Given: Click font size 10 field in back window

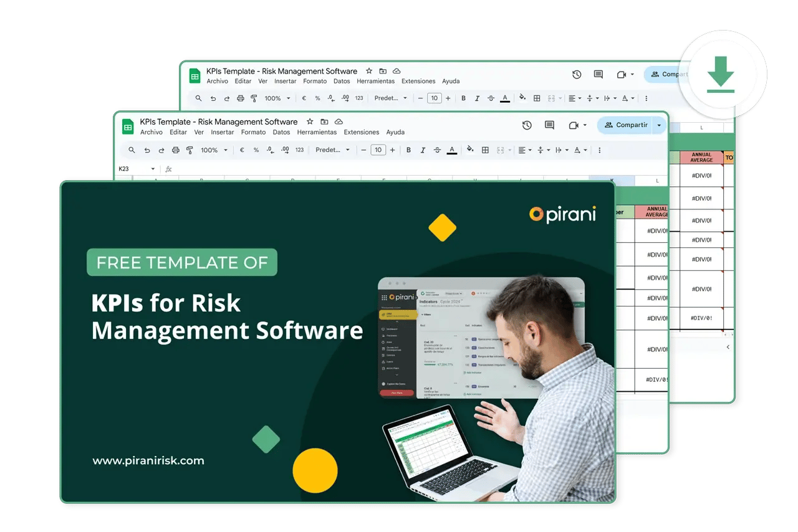Looking at the screenshot, I should (x=435, y=98).
